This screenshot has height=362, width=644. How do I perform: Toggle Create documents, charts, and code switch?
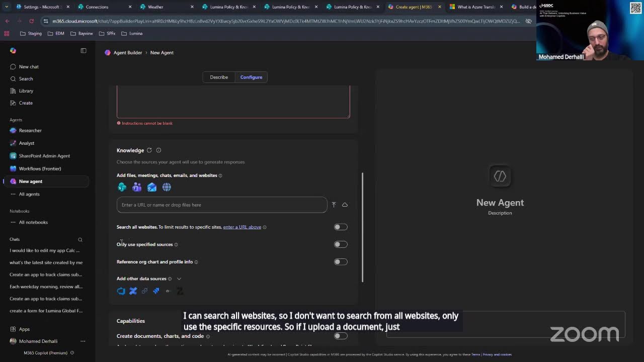pos(341,336)
